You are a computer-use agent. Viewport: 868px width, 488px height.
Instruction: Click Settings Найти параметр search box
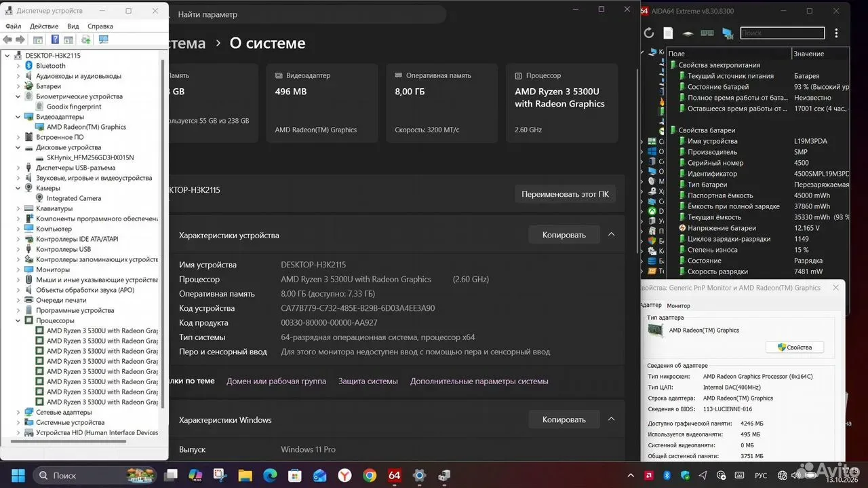[309, 14]
